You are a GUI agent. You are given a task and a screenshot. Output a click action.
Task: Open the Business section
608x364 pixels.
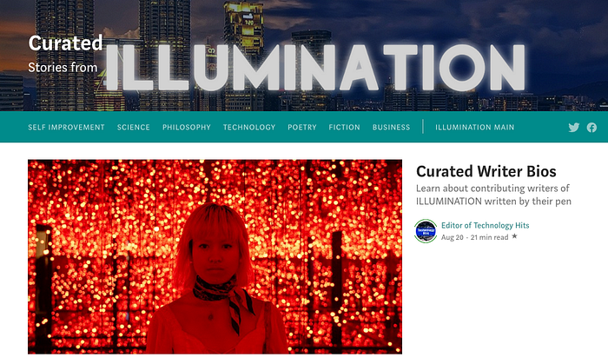[391, 127]
